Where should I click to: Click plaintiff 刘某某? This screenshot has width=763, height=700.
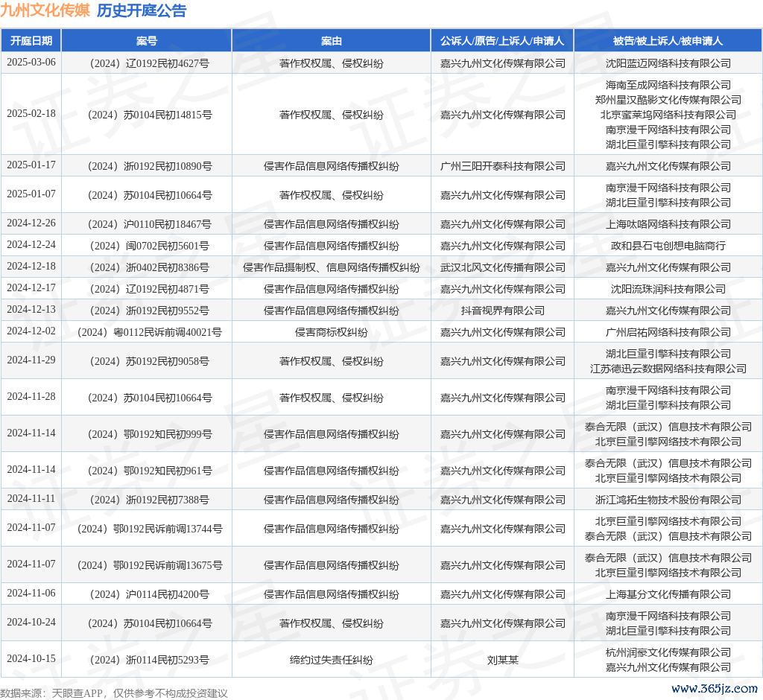(x=503, y=660)
